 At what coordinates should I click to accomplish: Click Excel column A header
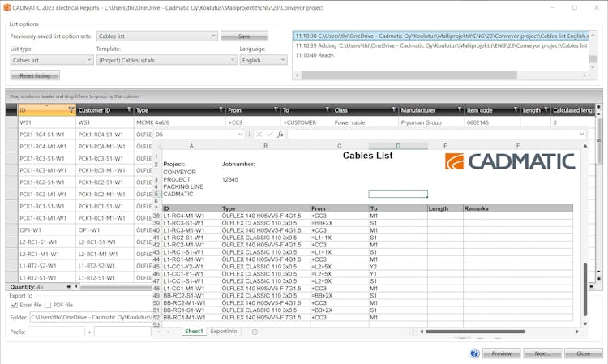191,146
